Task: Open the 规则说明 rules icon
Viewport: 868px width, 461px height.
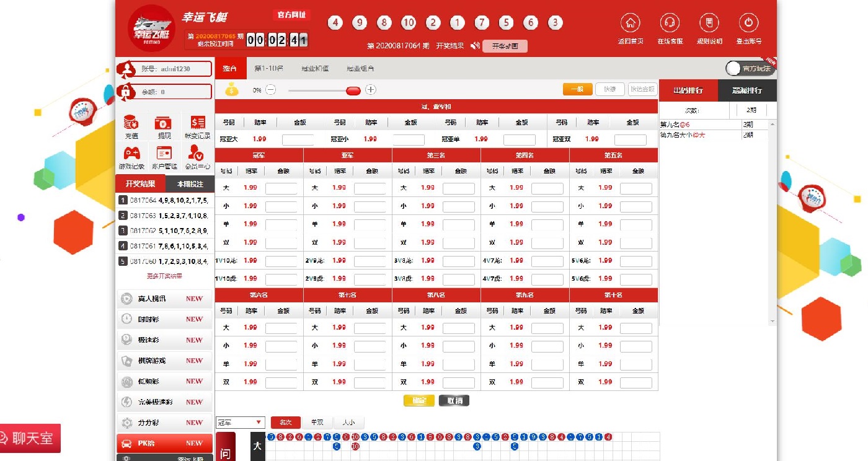Action: pyautogui.click(x=709, y=24)
